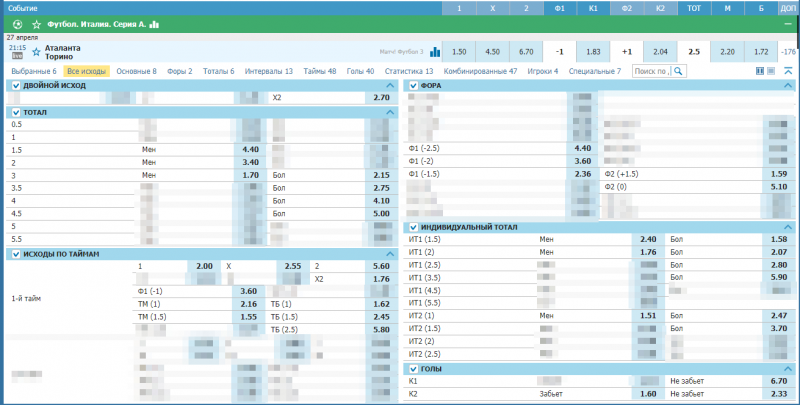Collapse all markets with double-arrow icon
Image resolution: width=800 pixels, height=405 pixels.
786,71
